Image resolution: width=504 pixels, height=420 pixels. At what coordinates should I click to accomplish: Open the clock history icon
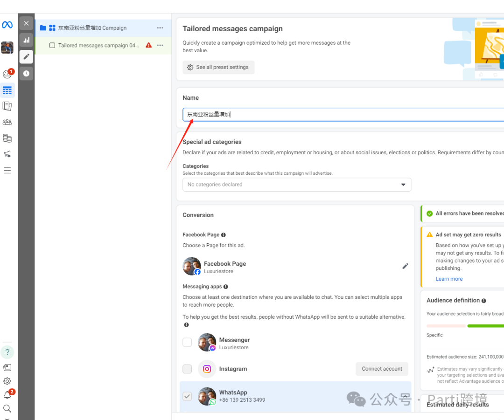pyautogui.click(x=26, y=74)
